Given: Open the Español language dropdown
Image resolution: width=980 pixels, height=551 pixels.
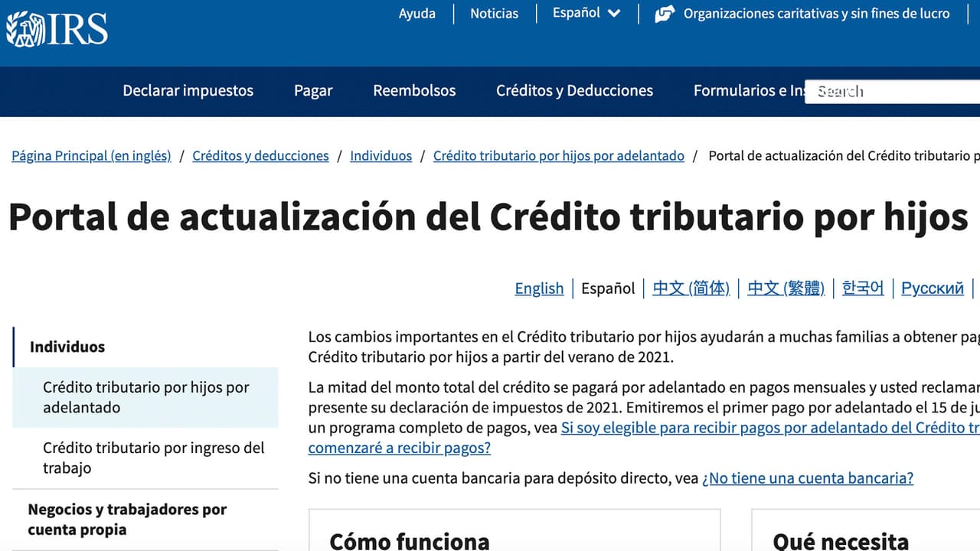Looking at the screenshot, I should (x=576, y=13).
